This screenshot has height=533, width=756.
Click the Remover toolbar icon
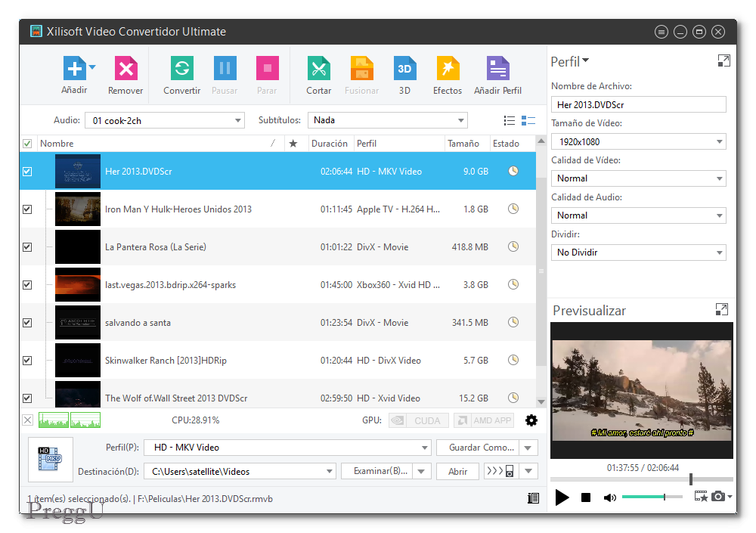click(125, 69)
